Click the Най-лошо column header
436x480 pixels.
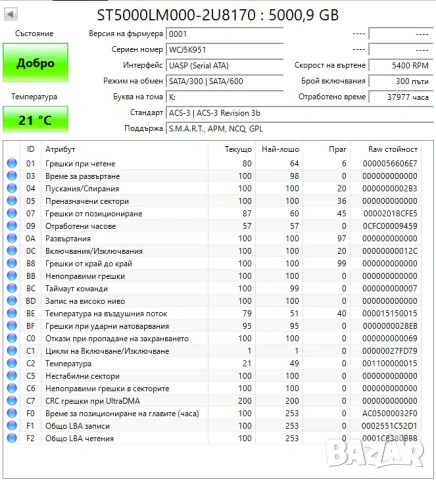tap(280, 149)
